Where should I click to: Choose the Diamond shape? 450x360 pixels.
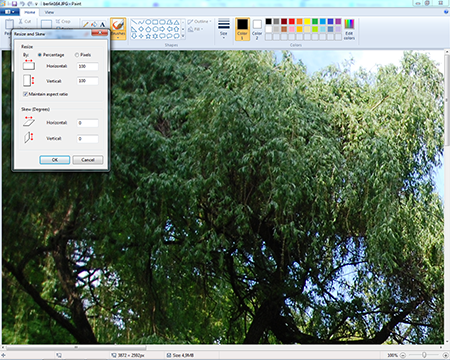tap(141, 29)
